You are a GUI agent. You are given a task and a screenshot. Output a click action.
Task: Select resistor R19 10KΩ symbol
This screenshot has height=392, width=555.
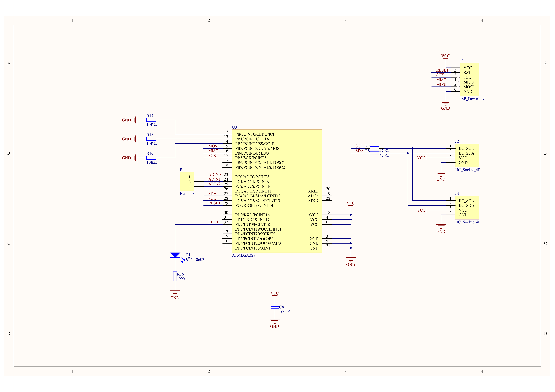[x=151, y=158]
